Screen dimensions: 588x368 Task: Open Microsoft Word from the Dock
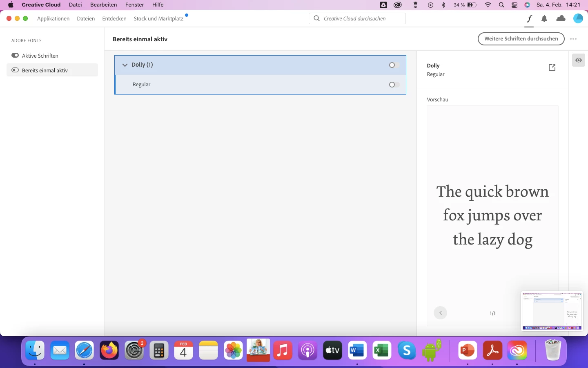click(357, 350)
